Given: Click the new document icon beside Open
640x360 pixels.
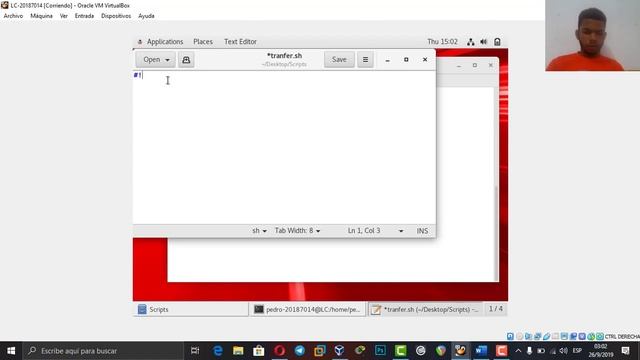Looking at the screenshot, I should click(186, 60).
